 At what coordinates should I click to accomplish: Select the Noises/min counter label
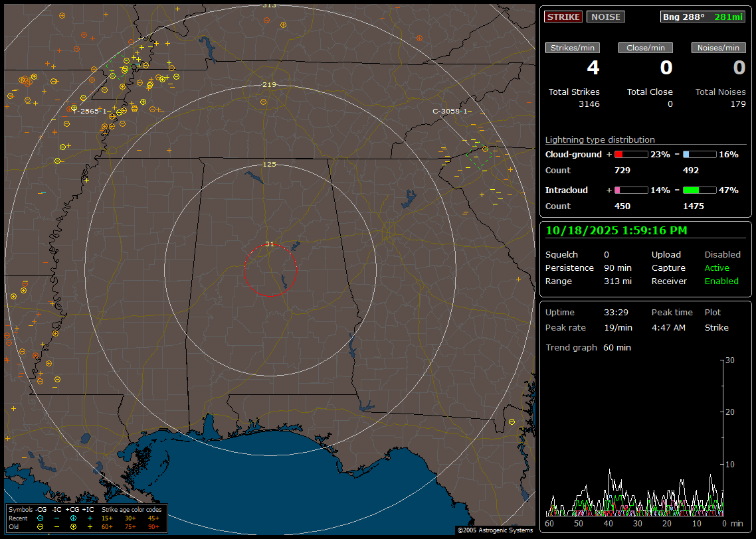pyautogui.click(x=718, y=48)
